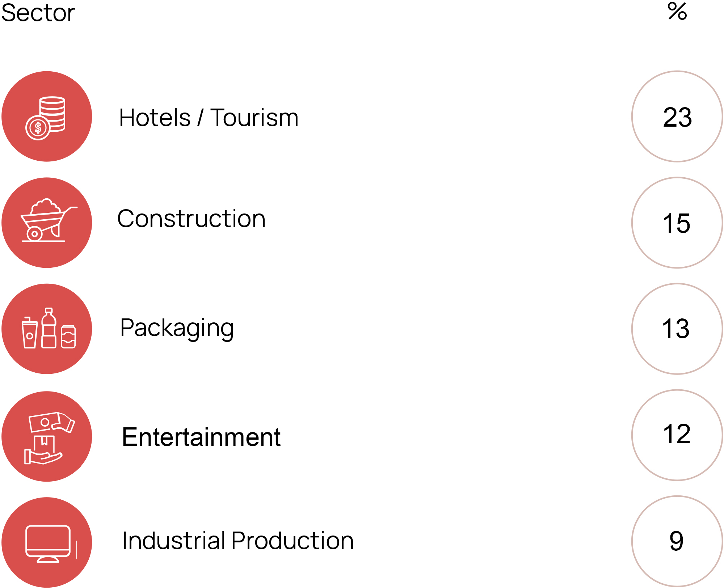The image size is (724, 588).
Task: Select the tall bottle in the Packaging icon
Action: point(49,329)
